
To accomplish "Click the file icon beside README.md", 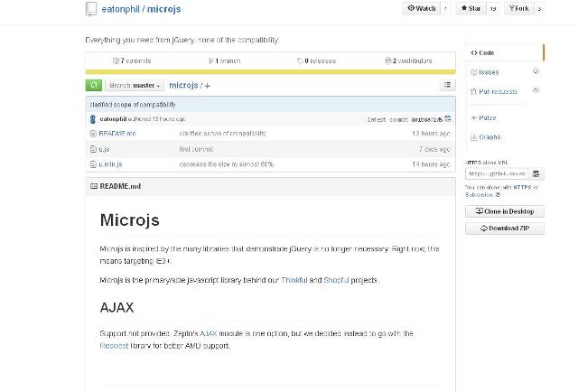I will pyautogui.click(x=93, y=134).
